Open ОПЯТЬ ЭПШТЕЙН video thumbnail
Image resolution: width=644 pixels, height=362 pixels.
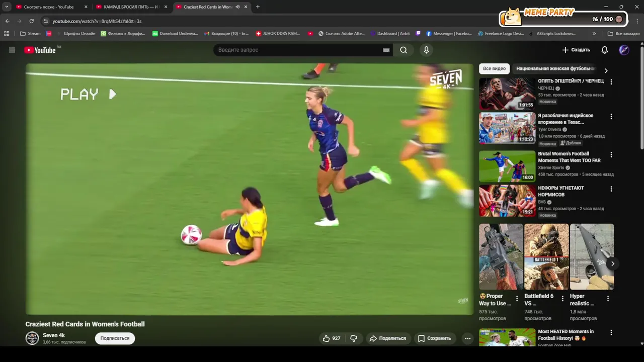click(507, 94)
